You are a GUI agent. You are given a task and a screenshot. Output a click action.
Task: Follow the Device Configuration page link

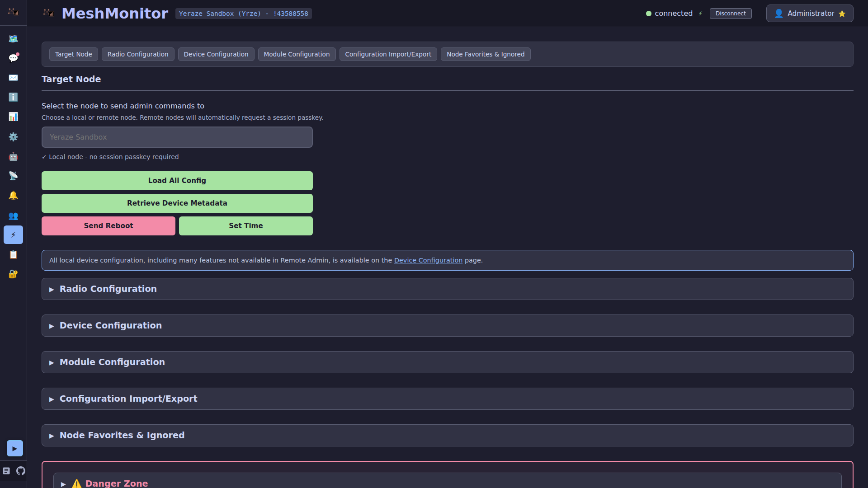[428, 260]
